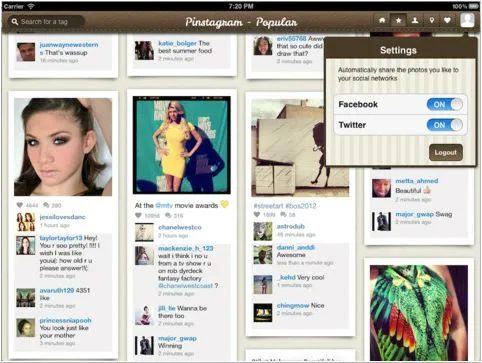This screenshot has width=482, height=363.
Task: Click avaruth129's avatar thumbnail
Action: (26, 298)
